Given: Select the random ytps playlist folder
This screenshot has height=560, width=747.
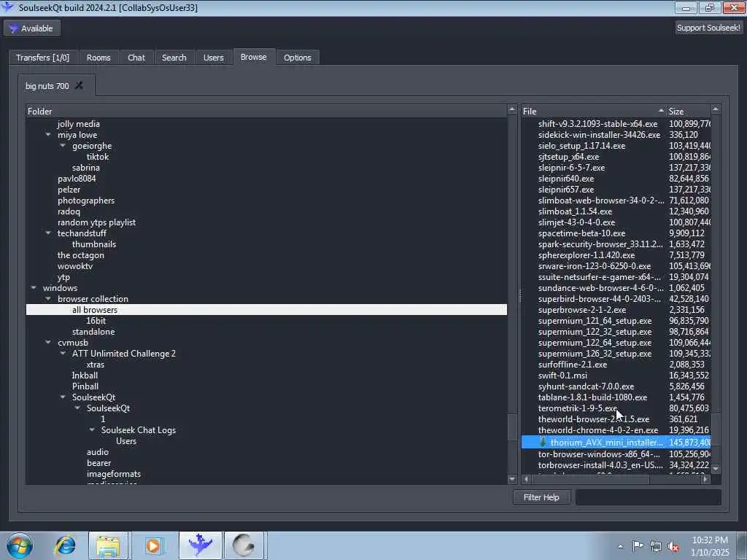Looking at the screenshot, I should [x=97, y=222].
